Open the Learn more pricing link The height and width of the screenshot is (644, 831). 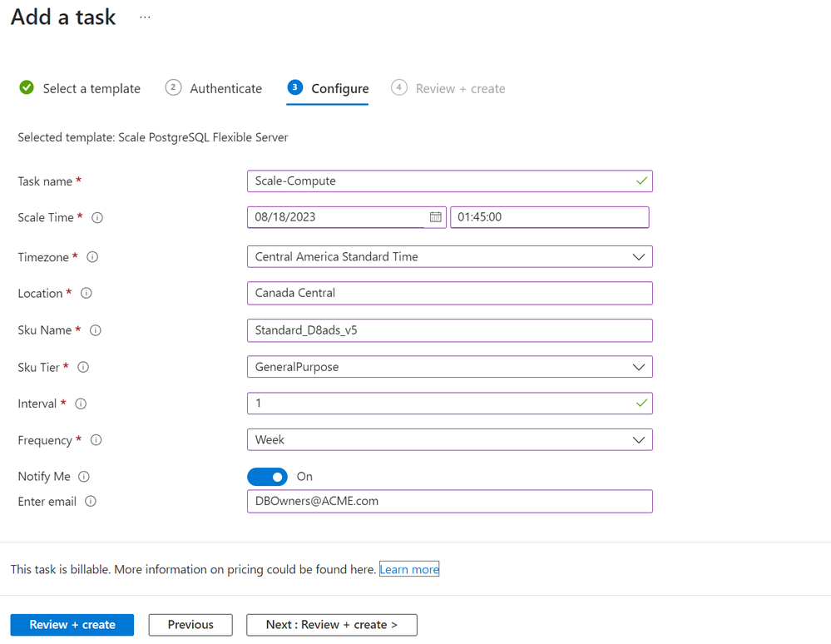pyautogui.click(x=409, y=569)
